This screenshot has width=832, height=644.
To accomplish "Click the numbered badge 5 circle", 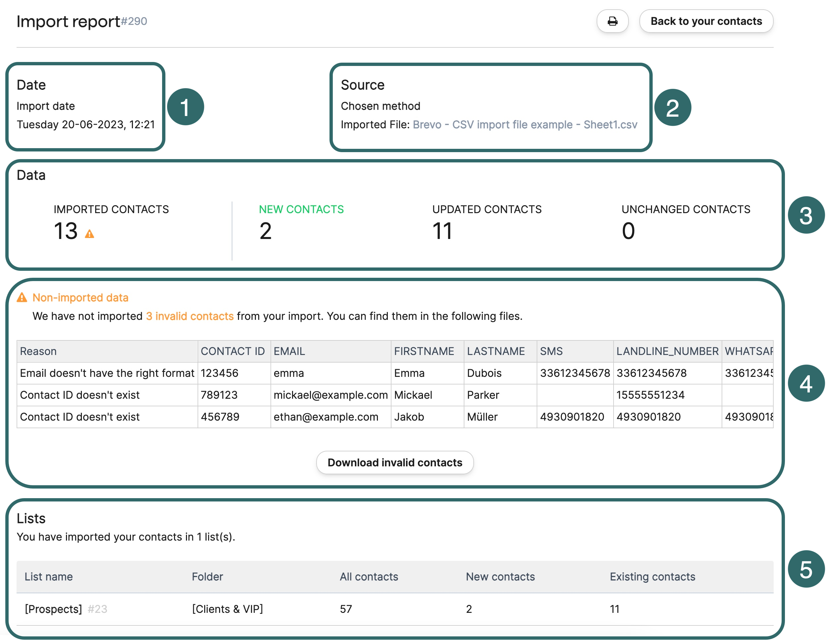I will click(805, 569).
